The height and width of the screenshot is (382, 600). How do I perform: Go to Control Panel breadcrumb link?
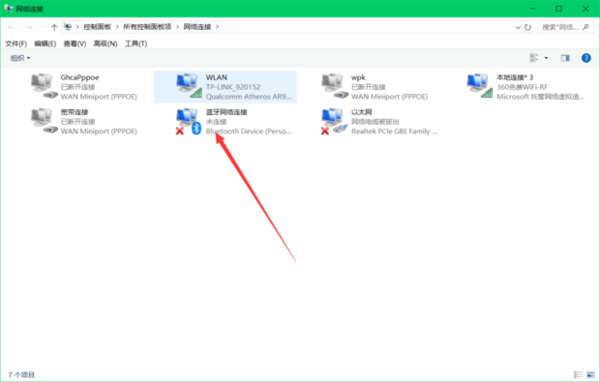coord(97,27)
